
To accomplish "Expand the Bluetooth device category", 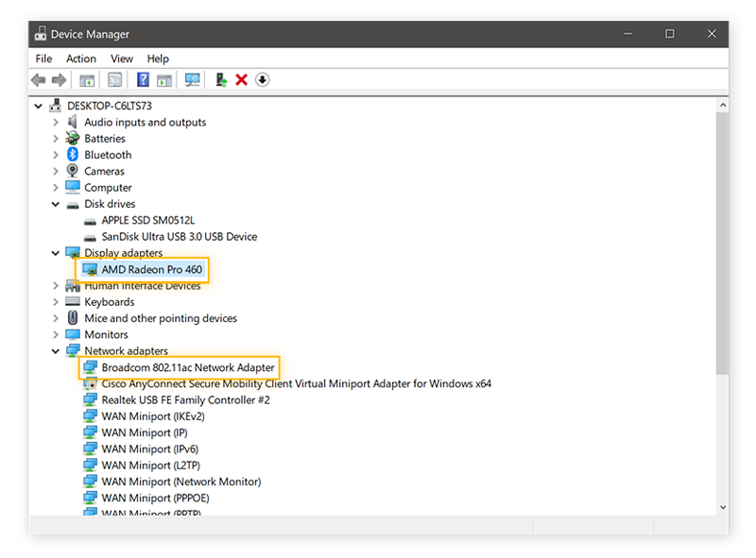I will click(56, 154).
